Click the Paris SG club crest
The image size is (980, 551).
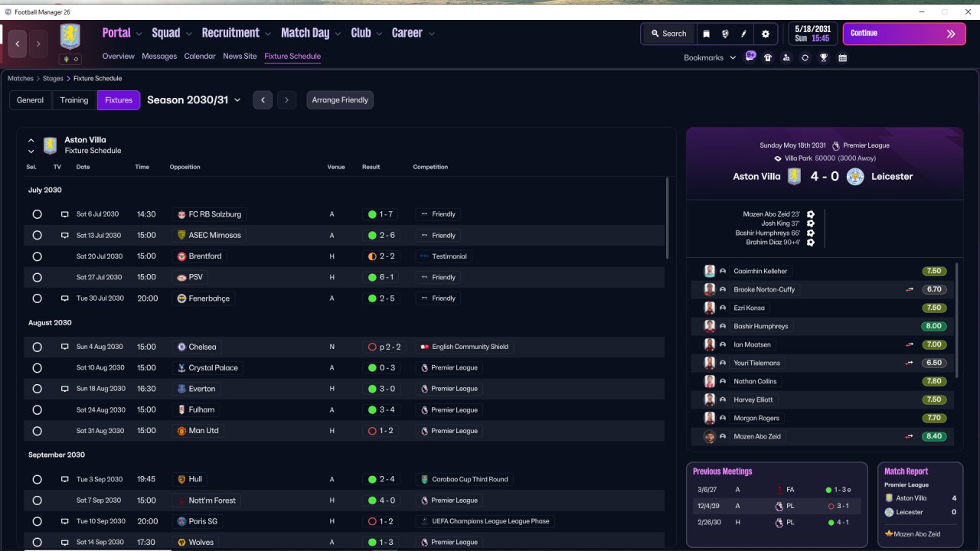point(181,521)
